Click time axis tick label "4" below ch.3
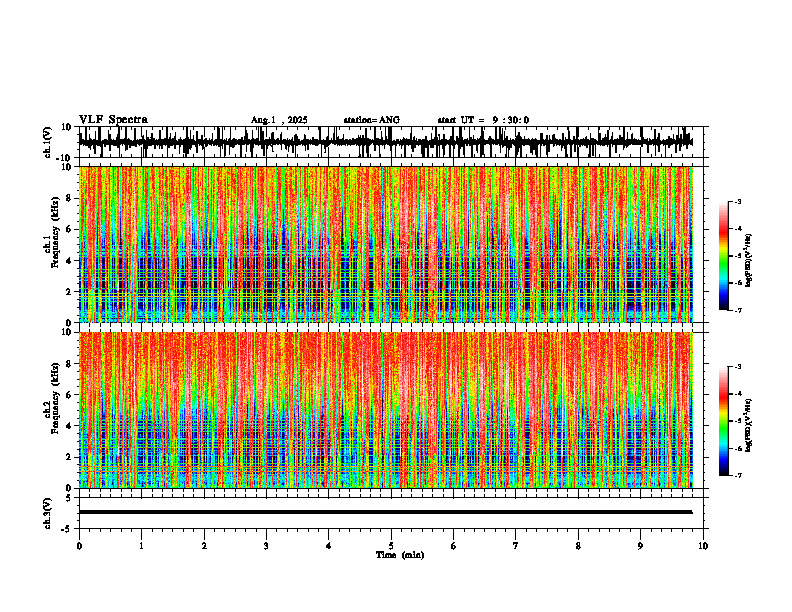 click(x=328, y=546)
